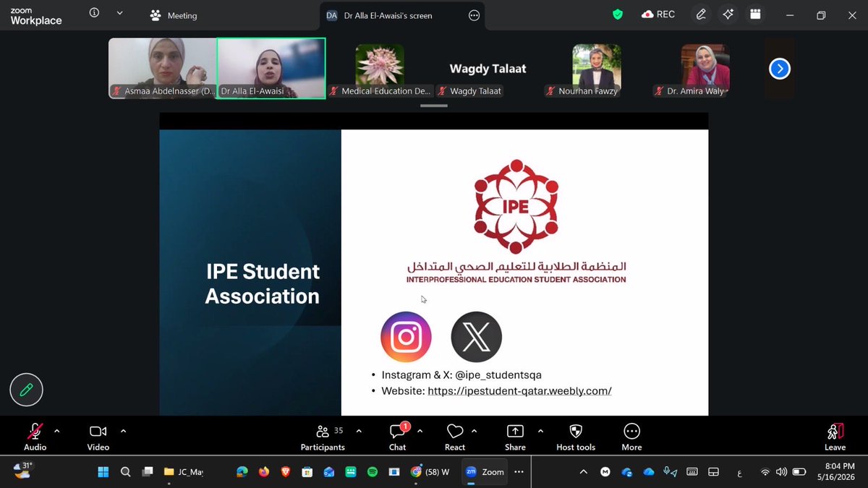Select Dr Alla El-Awaisi's video thumbnail
Viewport: 868px width, 488px height.
pyautogui.click(x=271, y=68)
